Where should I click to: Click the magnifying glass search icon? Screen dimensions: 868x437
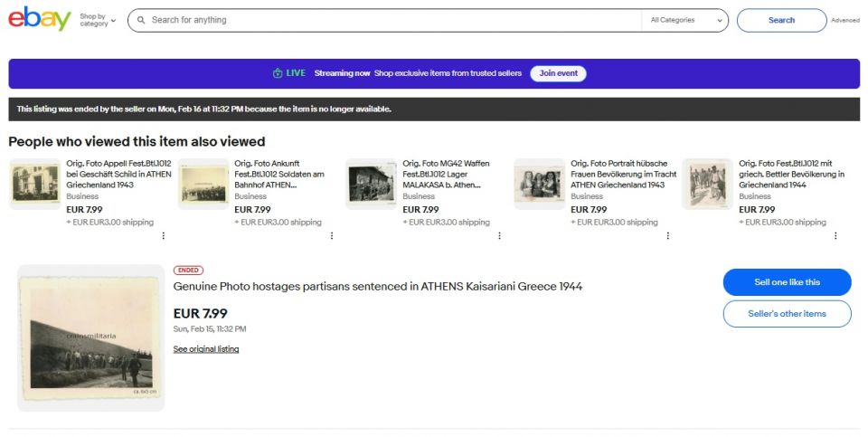pos(140,20)
